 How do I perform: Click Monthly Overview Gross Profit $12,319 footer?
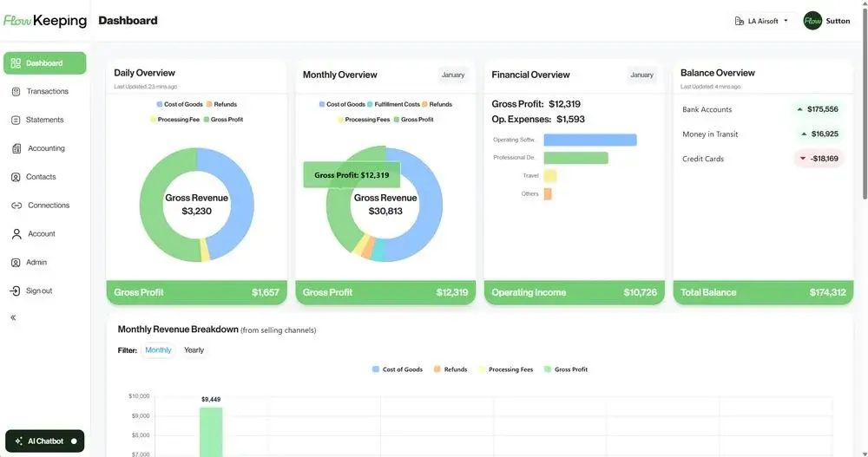[x=385, y=292]
